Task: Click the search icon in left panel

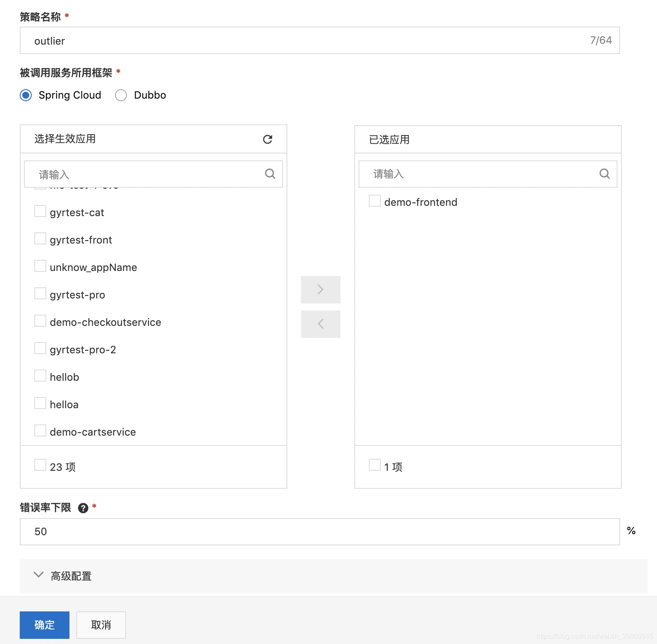Action: pos(270,174)
